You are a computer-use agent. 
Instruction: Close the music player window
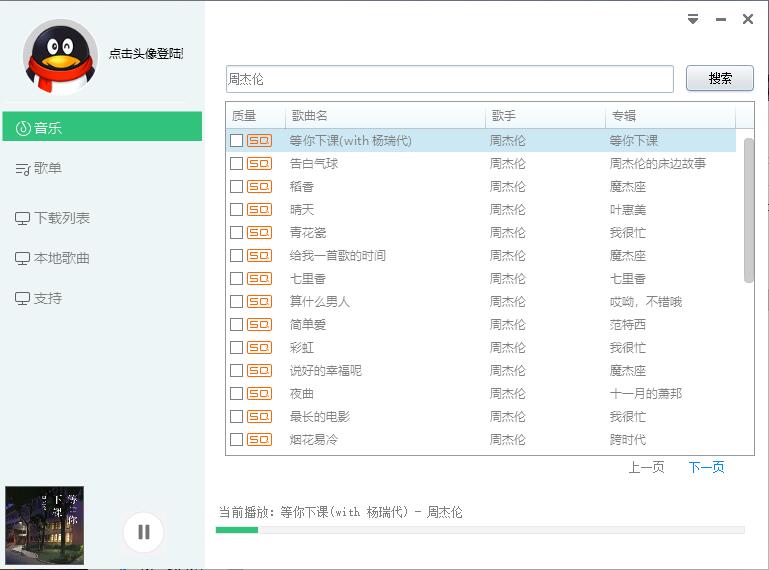[x=748, y=19]
